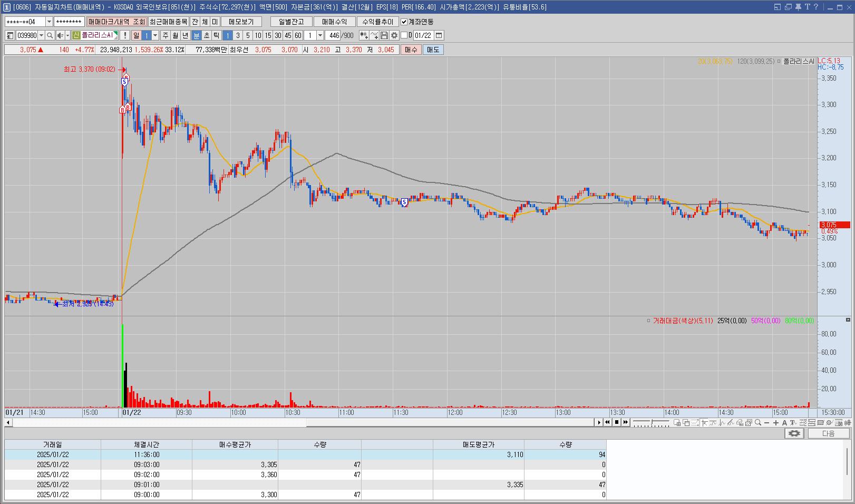Click the speaker sound icon

(60, 35)
